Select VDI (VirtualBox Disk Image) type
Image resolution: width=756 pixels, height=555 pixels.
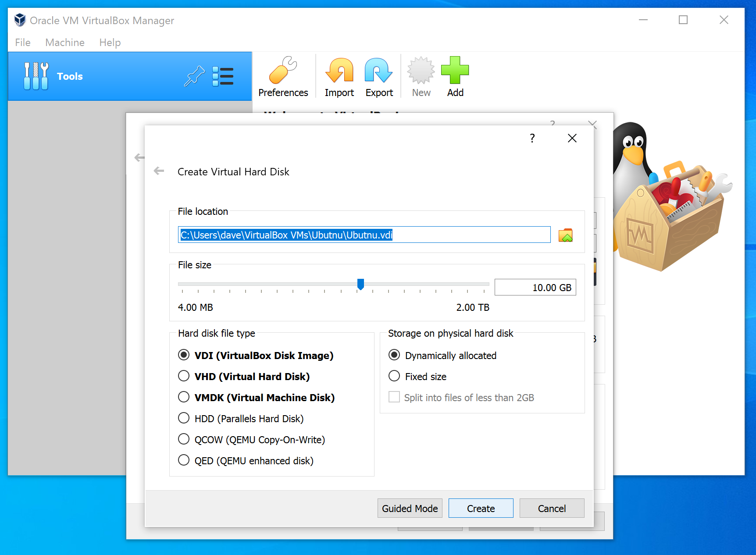pos(256,355)
